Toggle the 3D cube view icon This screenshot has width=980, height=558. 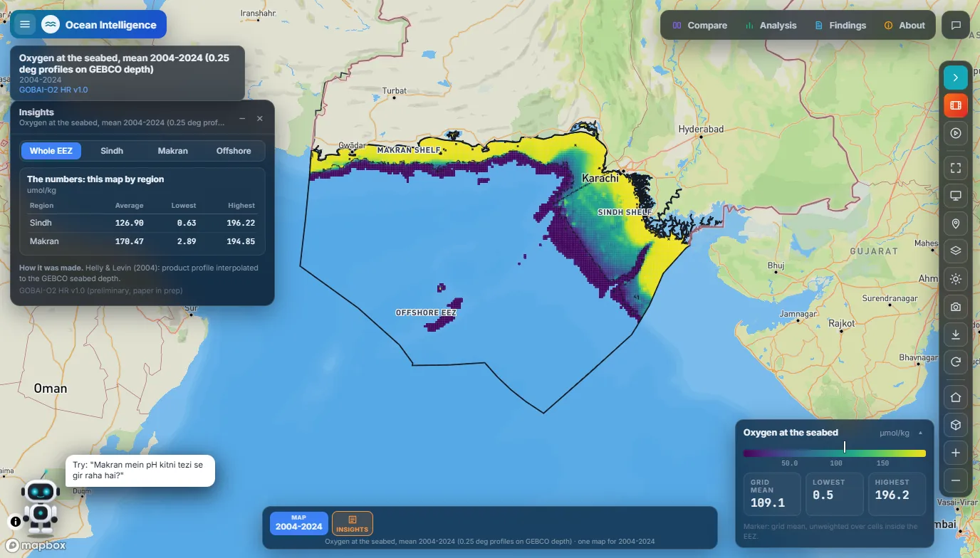[x=956, y=425]
